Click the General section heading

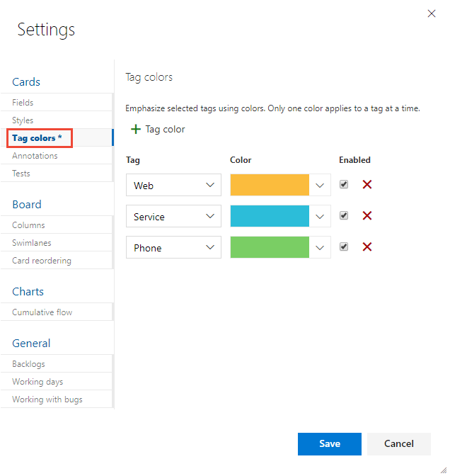(31, 344)
